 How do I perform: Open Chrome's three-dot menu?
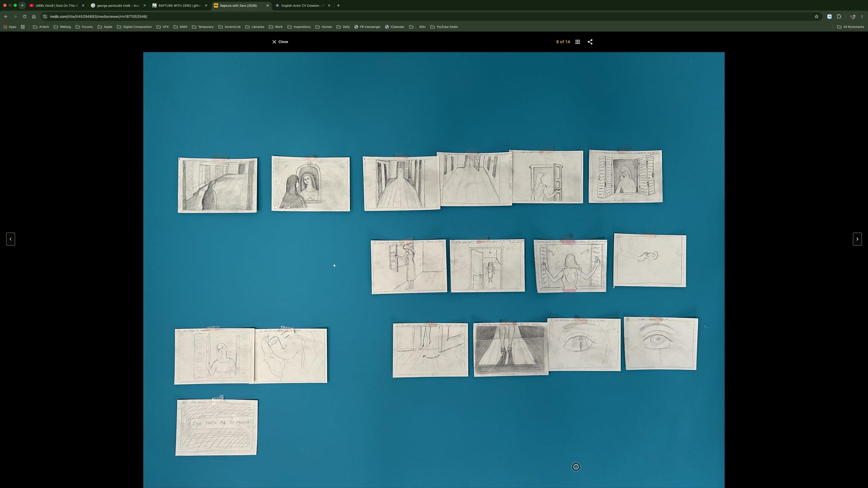coord(862,16)
